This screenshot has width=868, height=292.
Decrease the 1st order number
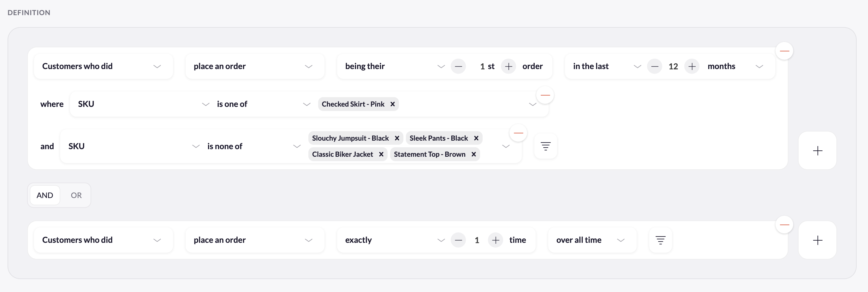point(458,66)
